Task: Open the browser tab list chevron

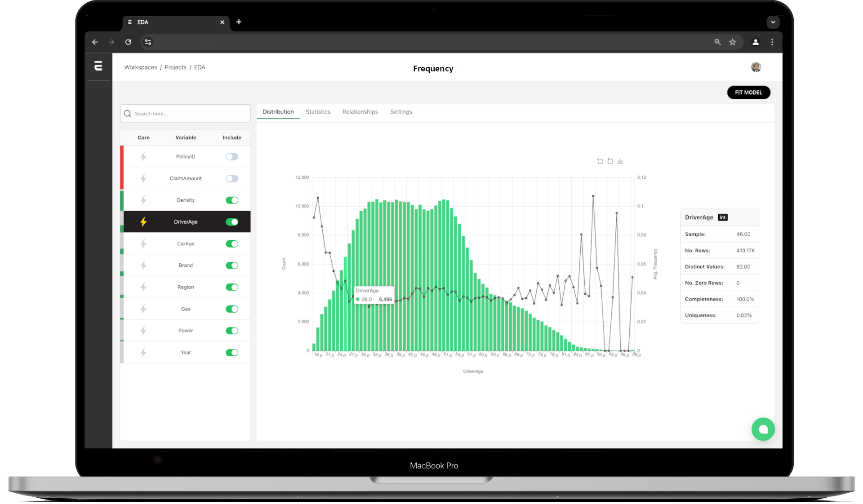Action: point(773,22)
